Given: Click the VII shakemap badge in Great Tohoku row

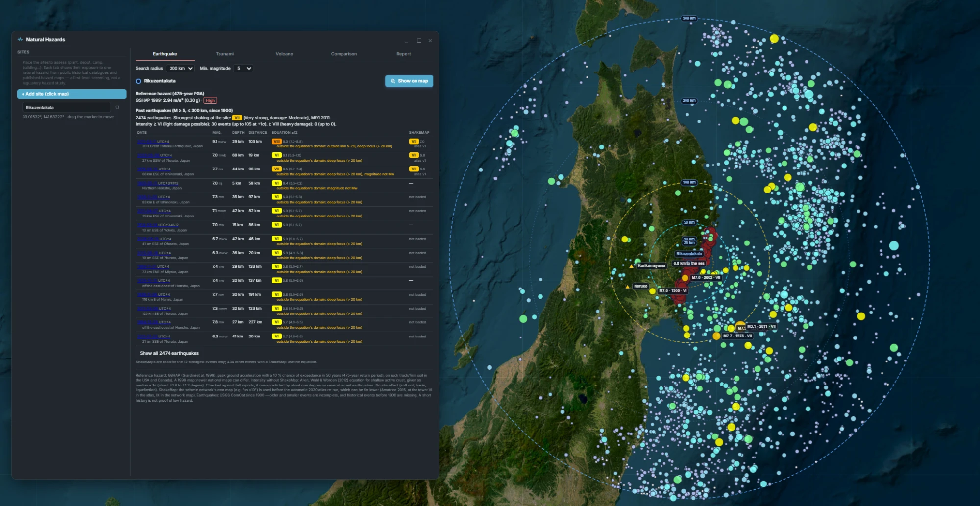Looking at the screenshot, I should (414, 142).
